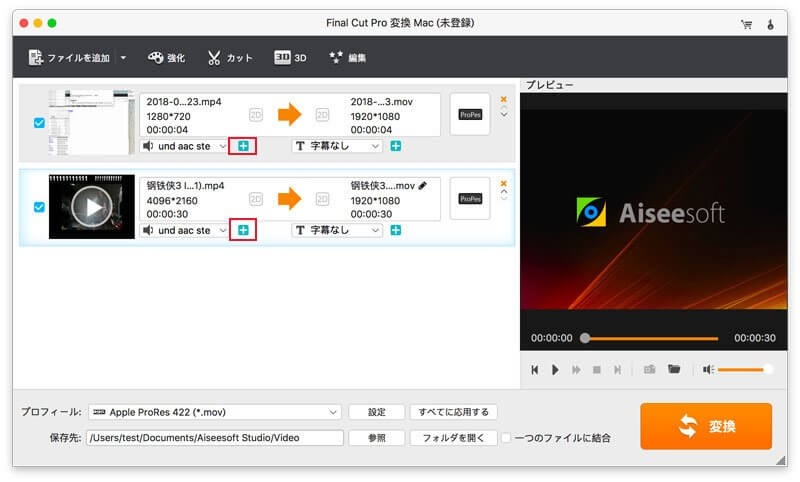Click the register key icon in title bar
Screen dimensions: 800x482
pos(770,24)
